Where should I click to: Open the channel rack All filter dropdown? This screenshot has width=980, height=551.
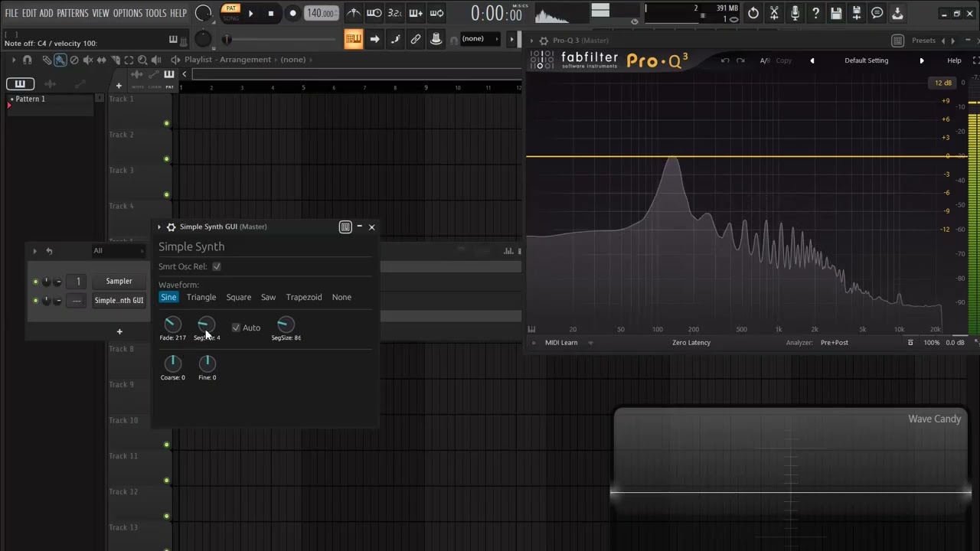coord(118,251)
